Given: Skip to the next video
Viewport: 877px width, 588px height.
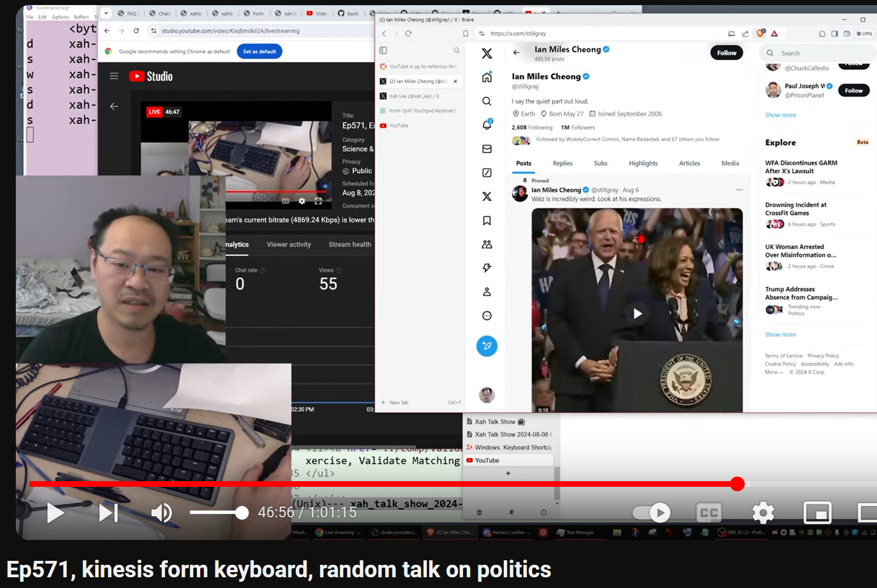Looking at the screenshot, I should point(108,513).
